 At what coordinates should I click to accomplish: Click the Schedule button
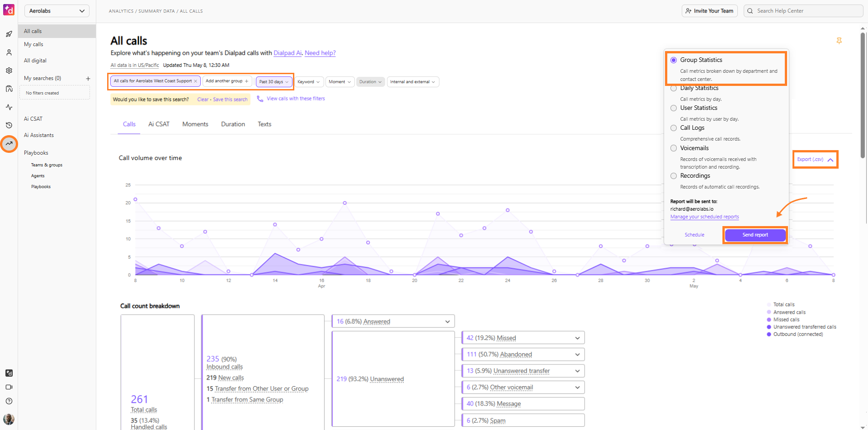click(x=694, y=235)
